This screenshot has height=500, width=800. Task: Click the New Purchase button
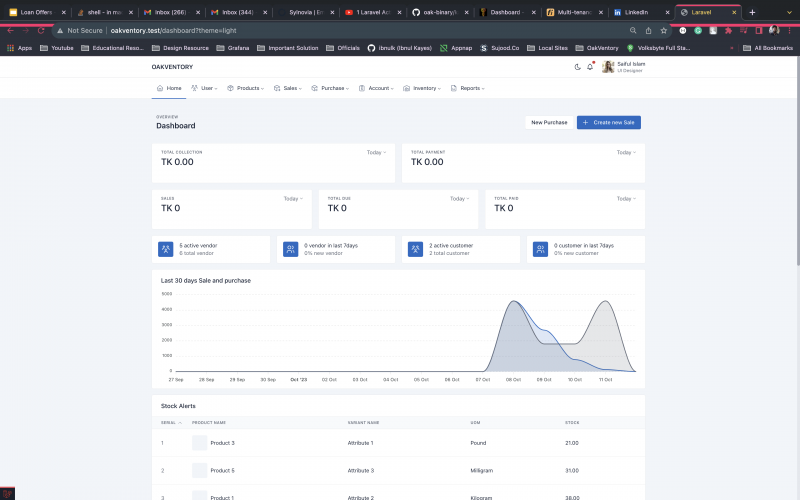(549, 122)
